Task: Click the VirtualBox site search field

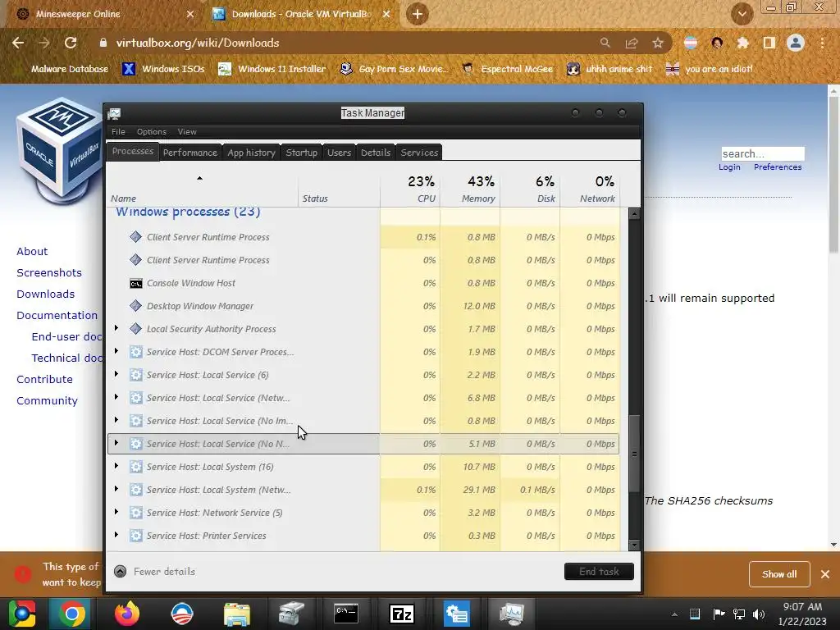Action: pyautogui.click(x=762, y=153)
